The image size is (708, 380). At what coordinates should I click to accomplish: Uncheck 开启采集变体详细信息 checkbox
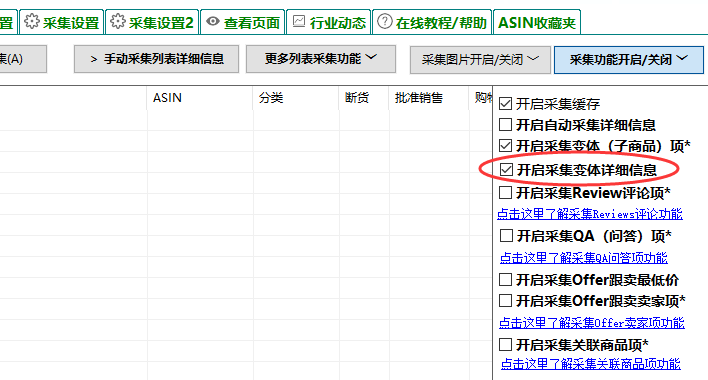point(507,170)
